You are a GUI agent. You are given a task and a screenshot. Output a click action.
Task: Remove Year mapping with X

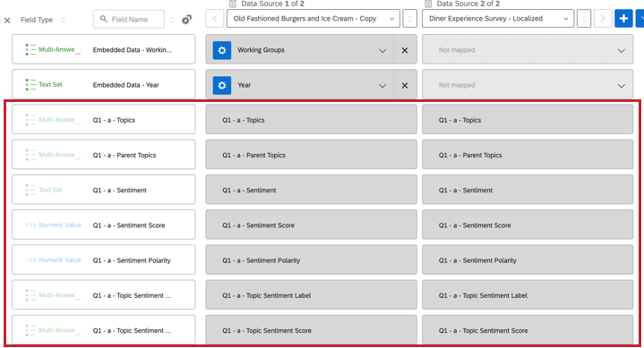pos(405,85)
